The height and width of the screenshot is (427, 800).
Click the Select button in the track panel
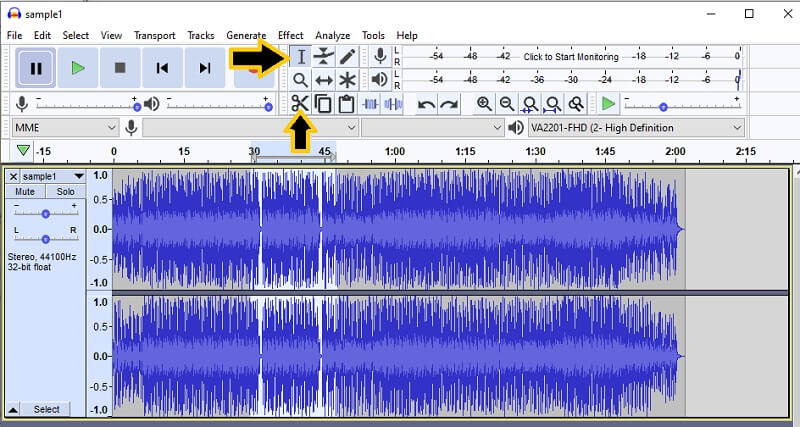tap(46, 409)
